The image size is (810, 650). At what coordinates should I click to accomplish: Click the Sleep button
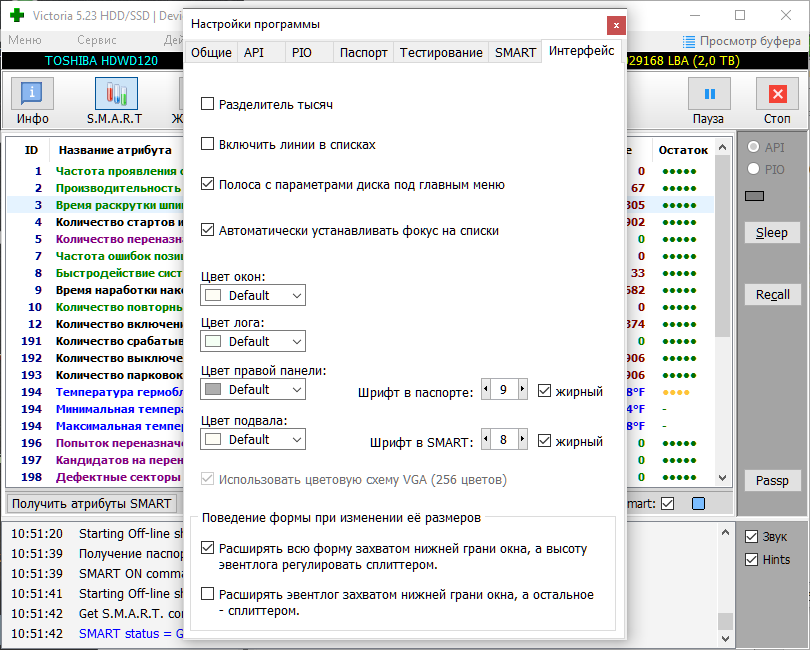coord(772,233)
